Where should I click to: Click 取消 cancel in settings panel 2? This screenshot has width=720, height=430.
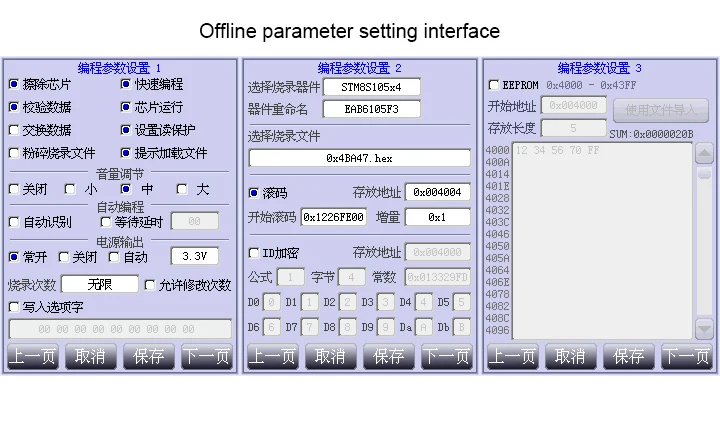click(331, 356)
